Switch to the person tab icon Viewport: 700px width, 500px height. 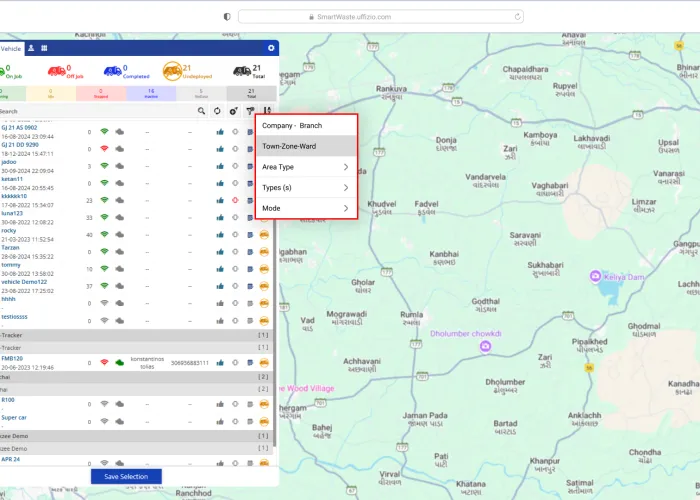(31, 48)
